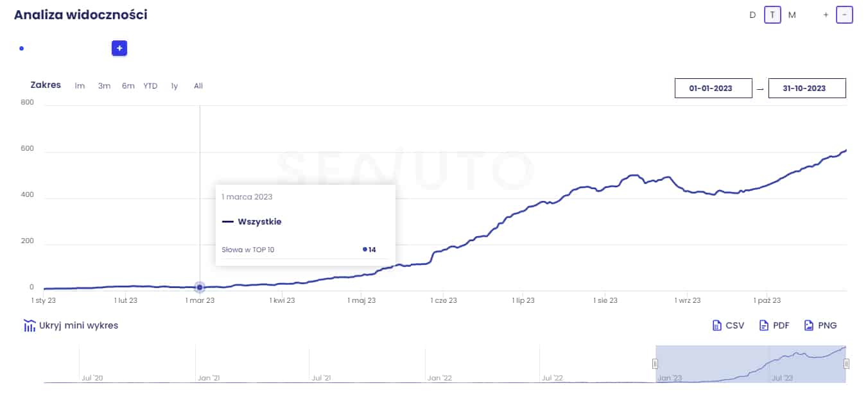Screen dimensions: 868x410
Task: Click the PDF export icon
Action: 764,325
